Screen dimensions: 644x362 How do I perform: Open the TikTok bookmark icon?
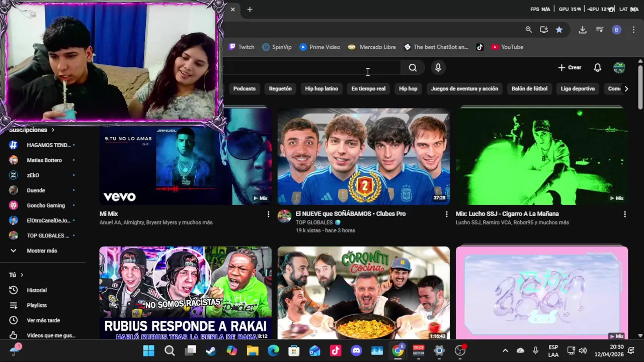point(480,47)
